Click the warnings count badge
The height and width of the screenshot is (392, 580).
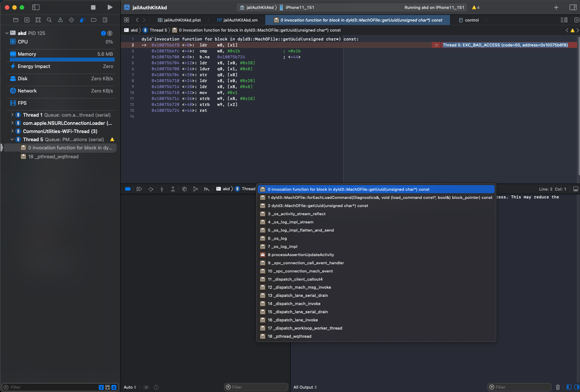pyautogui.click(x=476, y=7)
